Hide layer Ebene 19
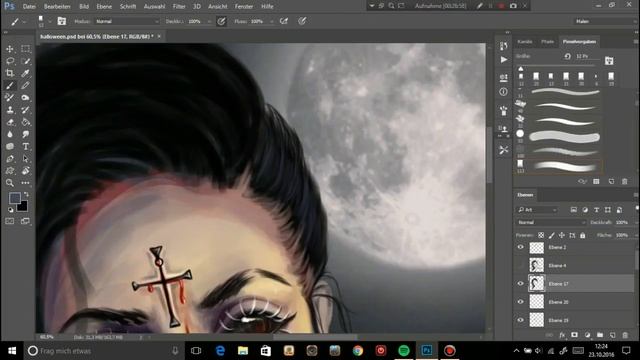The width and height of the screenshot is (640, 360). pos(520,320)
